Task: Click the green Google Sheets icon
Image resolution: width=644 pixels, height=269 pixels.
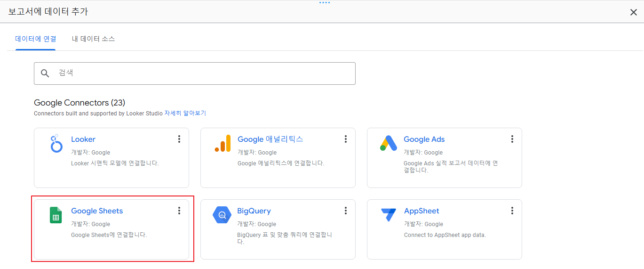Action: [x=56, y=215]
